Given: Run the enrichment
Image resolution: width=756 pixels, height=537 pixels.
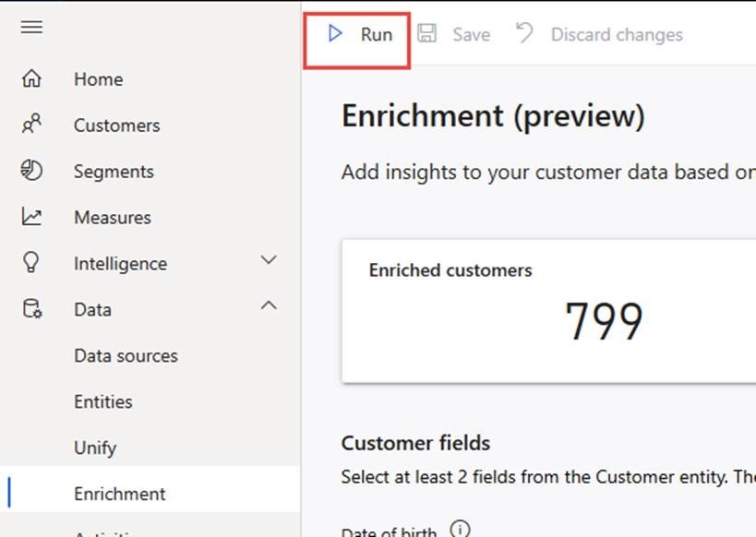Looking at the screenshot, I should pyautogui.click(x=360, y=35).
